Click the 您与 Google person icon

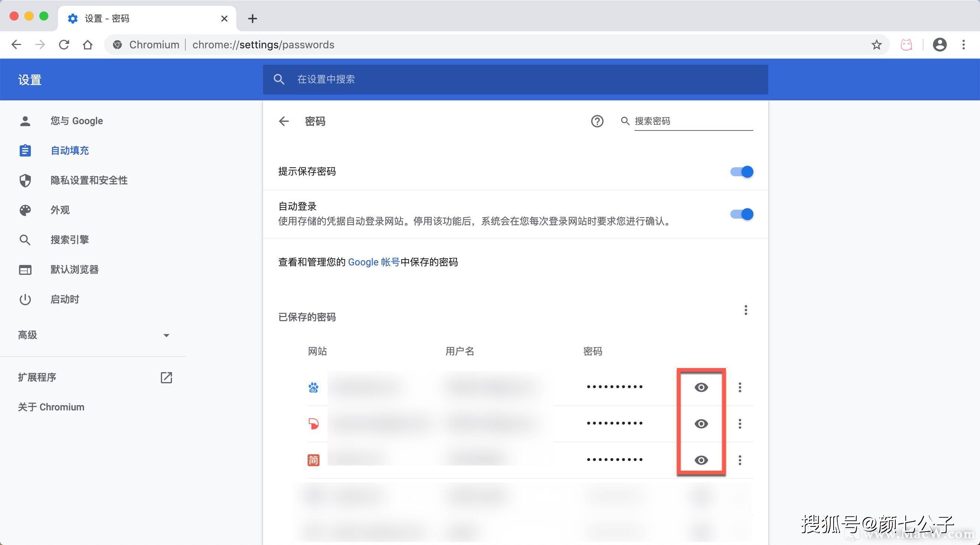(x=25, y=121)
